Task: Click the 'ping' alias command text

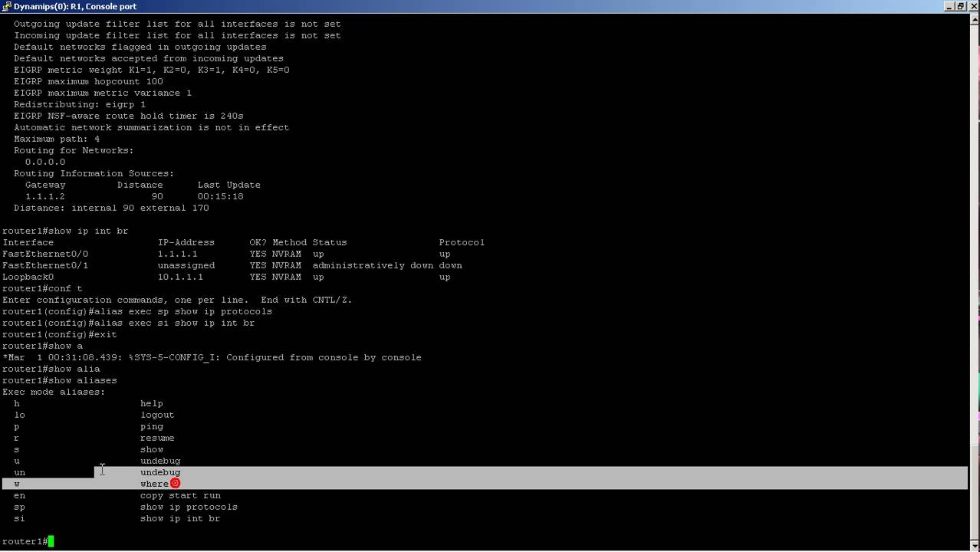Action: click(152, 426)
